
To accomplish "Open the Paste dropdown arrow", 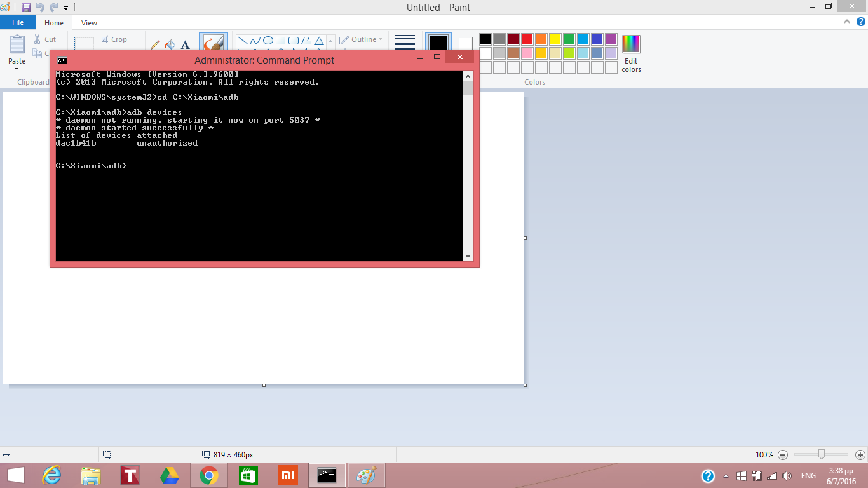I will [17, 69].
